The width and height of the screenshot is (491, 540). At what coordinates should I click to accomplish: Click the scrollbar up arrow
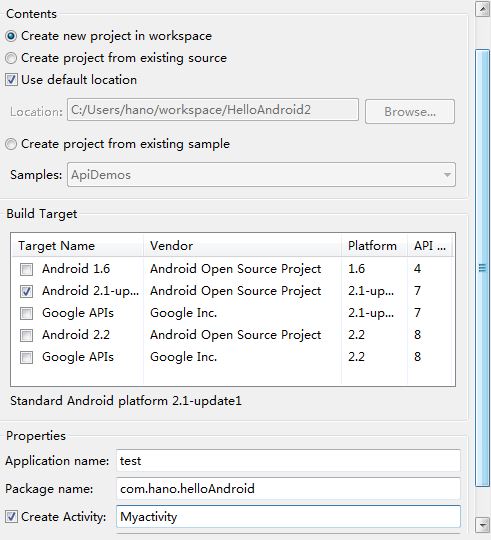point(482,9)
